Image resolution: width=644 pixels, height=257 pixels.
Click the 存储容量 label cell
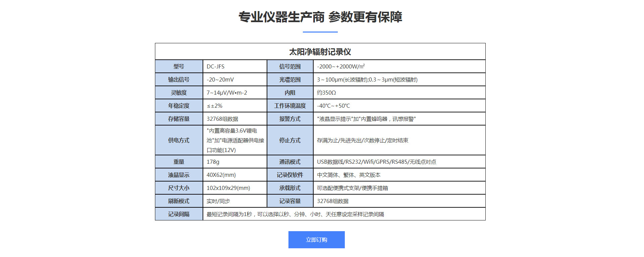tap(179, 119)
